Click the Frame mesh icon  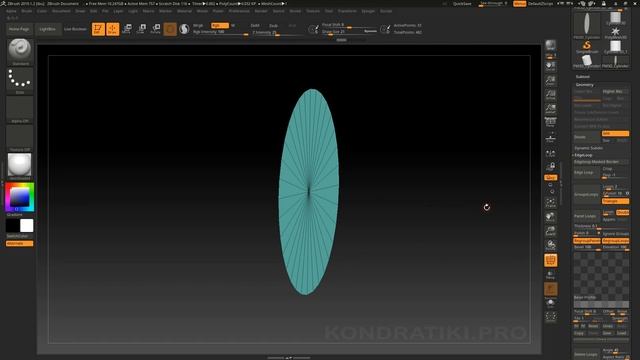pyautogui.click(x=551, y=203)
